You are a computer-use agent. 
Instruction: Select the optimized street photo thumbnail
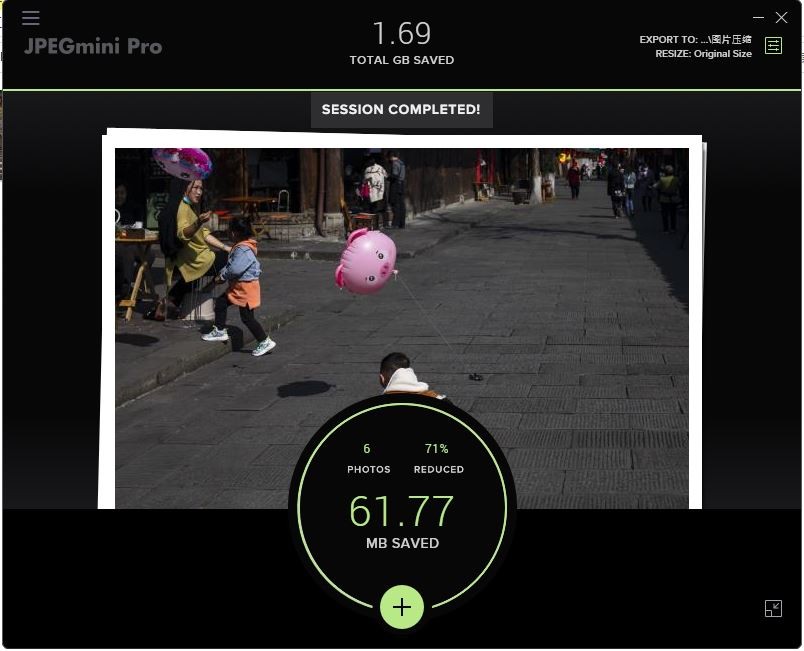(401, 328)
